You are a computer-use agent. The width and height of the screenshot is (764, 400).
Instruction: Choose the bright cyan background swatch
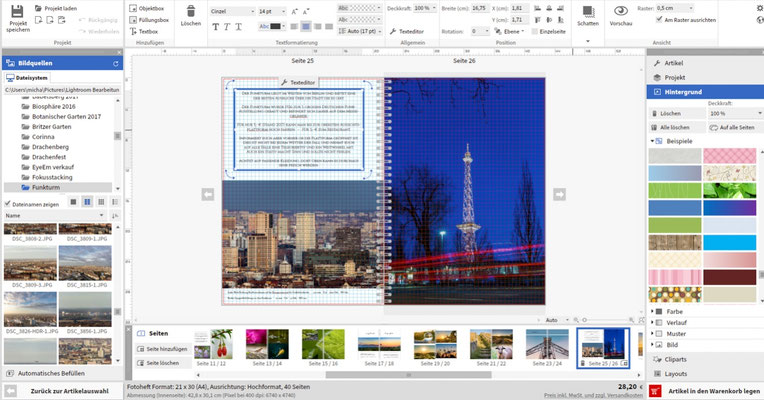click(x=729, y=242)
